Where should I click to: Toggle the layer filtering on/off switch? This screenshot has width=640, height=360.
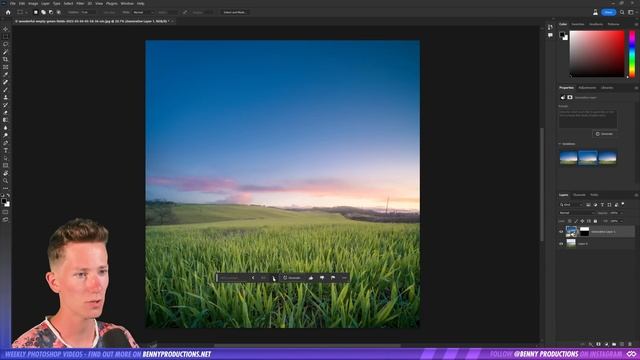point(623,204)
